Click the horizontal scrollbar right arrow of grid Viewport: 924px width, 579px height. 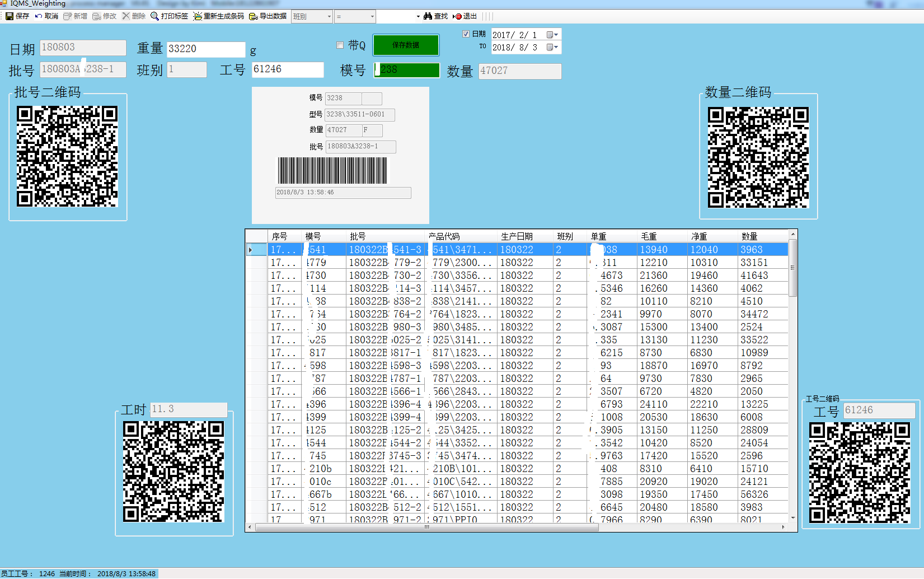point(784,527)
